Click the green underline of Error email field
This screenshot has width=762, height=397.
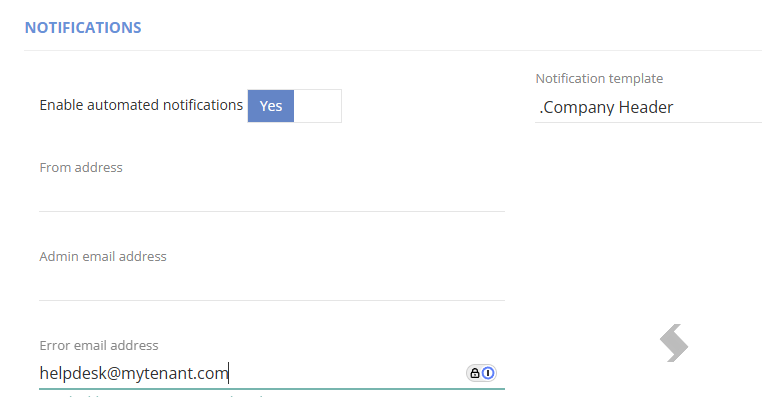coord(272,389)
